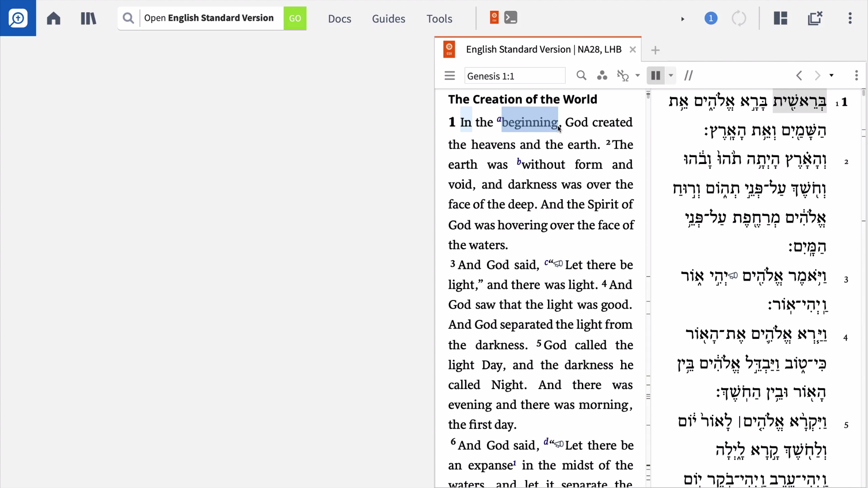This screenshot has height=488, width=868.
Task: Click Hebrew verse number 5
Action: pos(846,425)
